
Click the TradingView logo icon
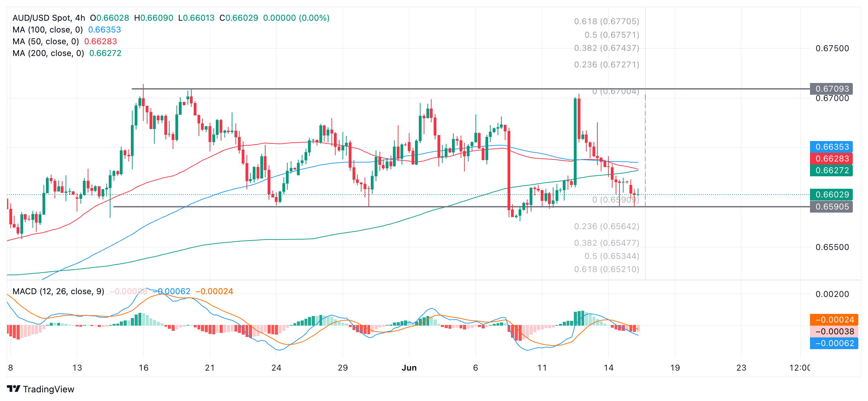14,389
